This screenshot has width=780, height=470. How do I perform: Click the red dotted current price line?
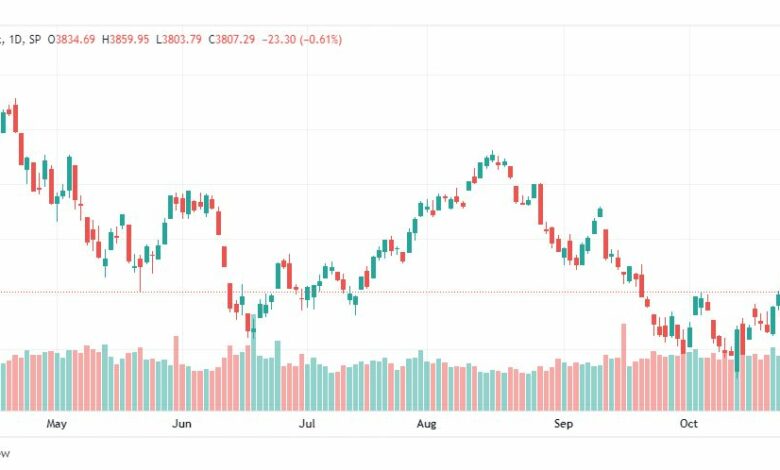click(x=390, y=292)
